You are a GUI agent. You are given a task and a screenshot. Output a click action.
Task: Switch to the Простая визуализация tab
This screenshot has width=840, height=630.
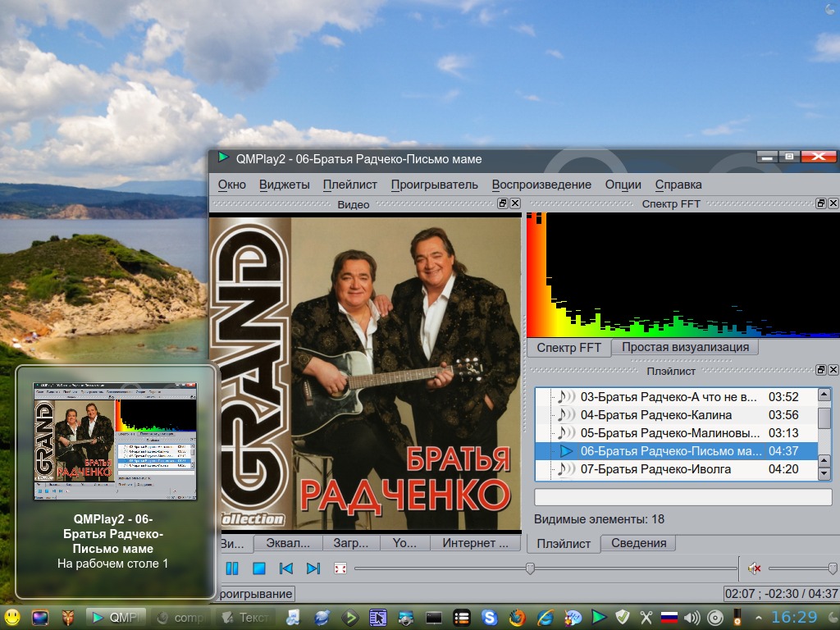coord(685,347)
